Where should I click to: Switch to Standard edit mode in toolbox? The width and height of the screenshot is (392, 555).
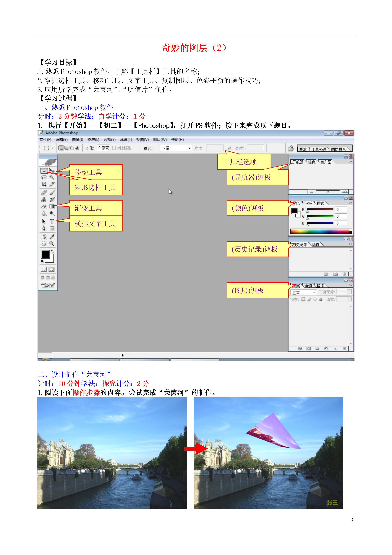pyautogui.click(x=44, y=269)
